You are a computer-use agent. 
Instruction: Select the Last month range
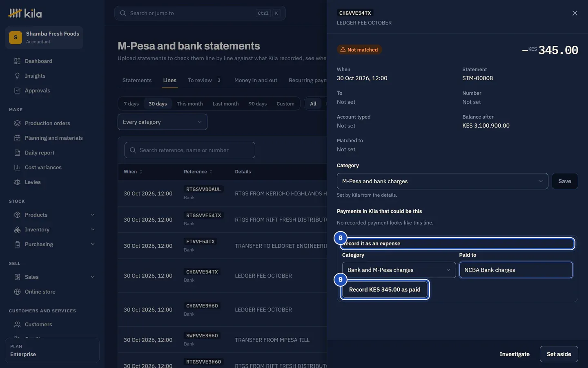click(226, 104)
